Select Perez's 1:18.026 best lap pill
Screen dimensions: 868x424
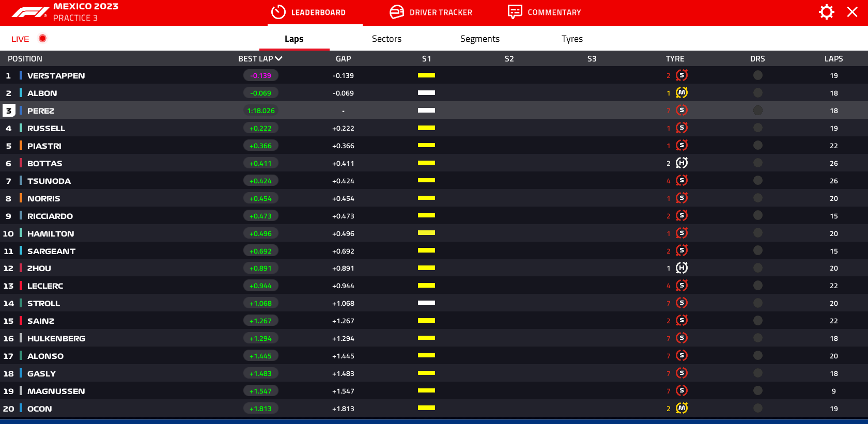261,111
